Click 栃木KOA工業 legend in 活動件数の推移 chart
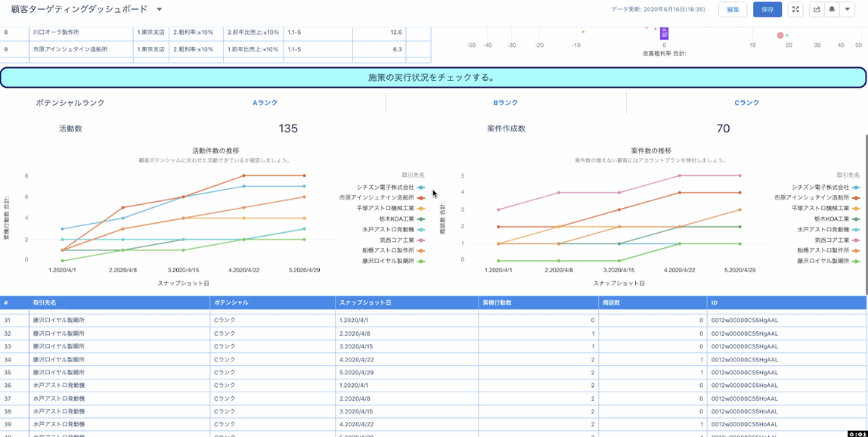The image size is (868, 437). pos(402,218)
